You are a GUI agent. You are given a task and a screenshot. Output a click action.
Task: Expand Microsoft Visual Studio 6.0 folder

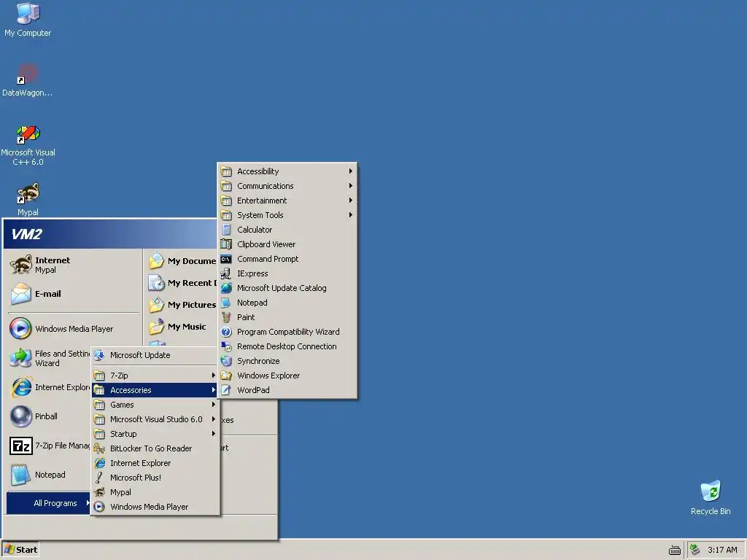[155, 419]
